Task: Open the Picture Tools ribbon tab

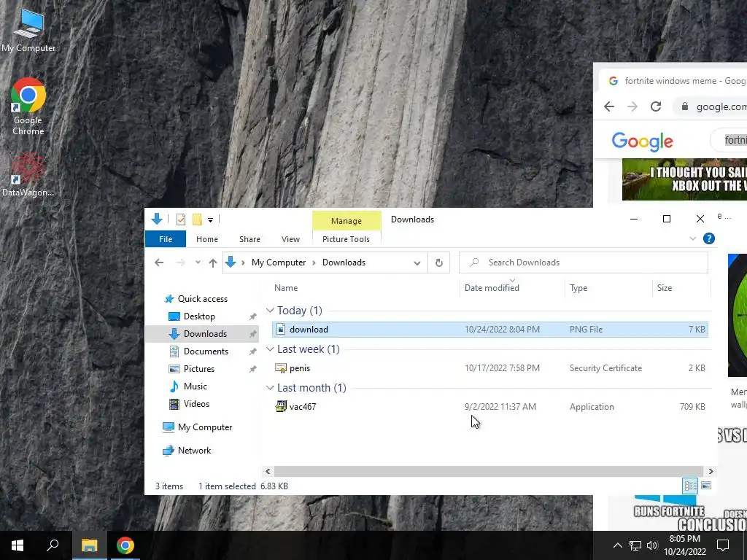Action: pyautogui.click(x=346, y=239)
